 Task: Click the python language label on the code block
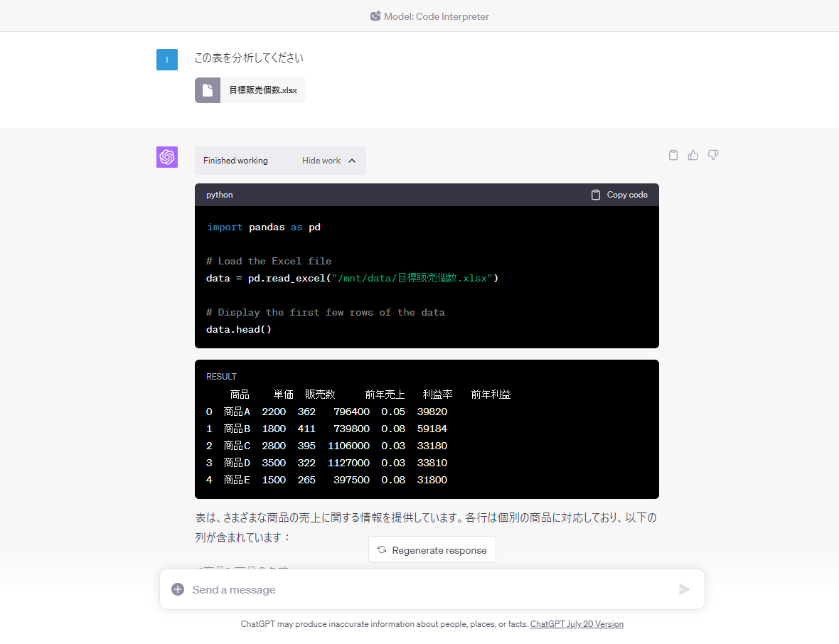pyautogui.click(x=220, y=194)
